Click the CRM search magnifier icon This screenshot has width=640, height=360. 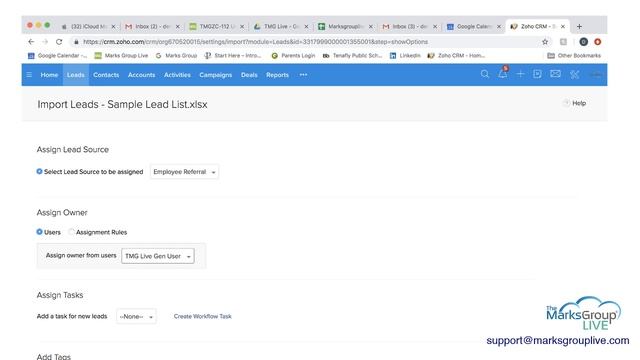(x=484, y=74)
